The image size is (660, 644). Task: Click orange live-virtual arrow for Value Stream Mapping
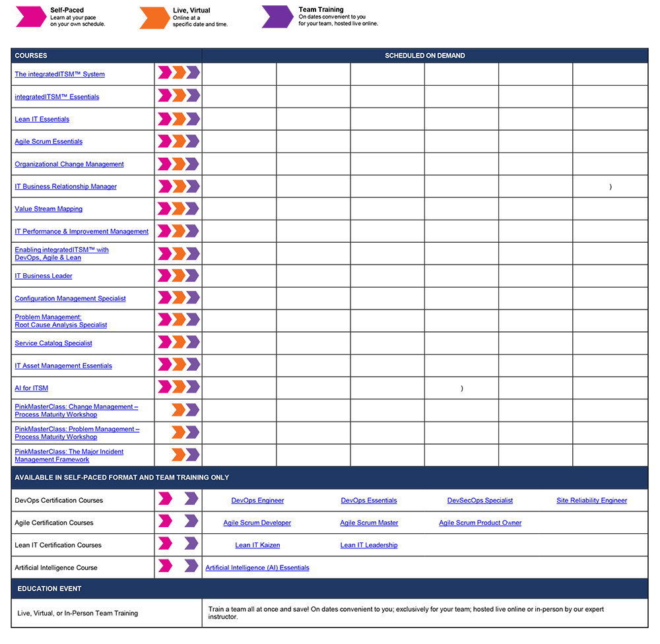tap(179, 209)
